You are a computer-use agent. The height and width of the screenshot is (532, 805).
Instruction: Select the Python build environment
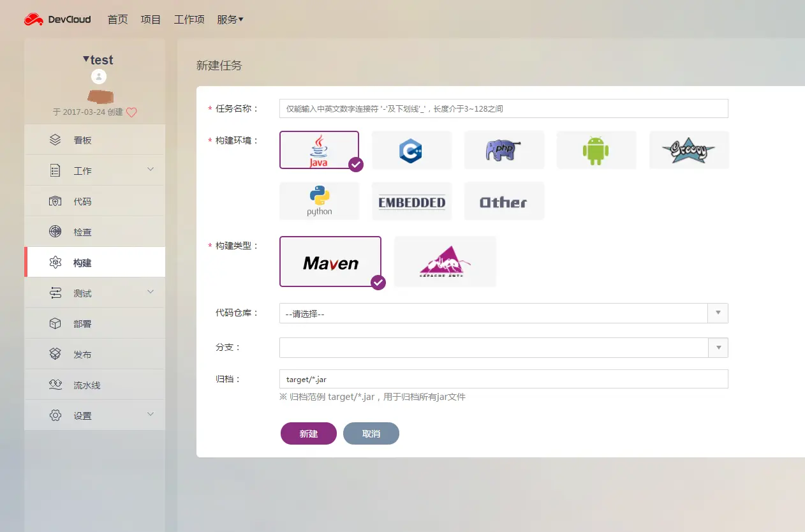tap(319, 201)
